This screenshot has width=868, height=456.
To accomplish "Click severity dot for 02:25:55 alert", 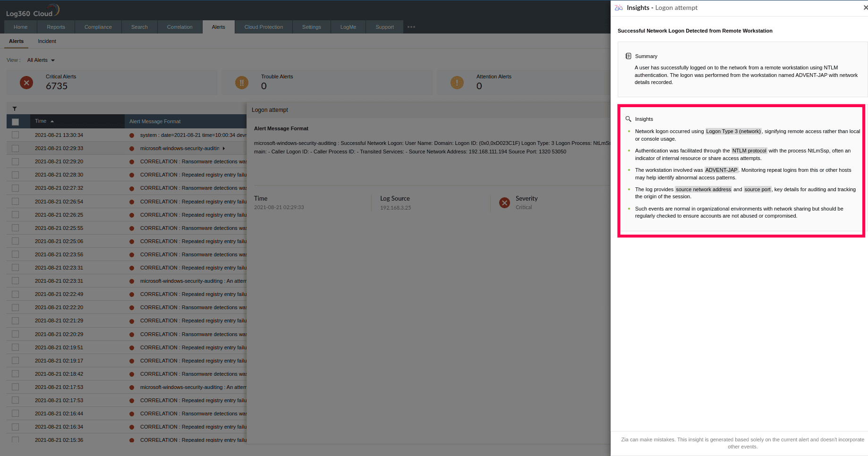I will 132,228.
